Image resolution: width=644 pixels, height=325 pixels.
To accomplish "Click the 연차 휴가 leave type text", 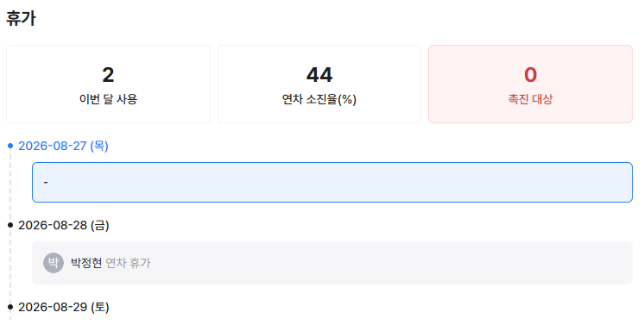I will [128, 263].
